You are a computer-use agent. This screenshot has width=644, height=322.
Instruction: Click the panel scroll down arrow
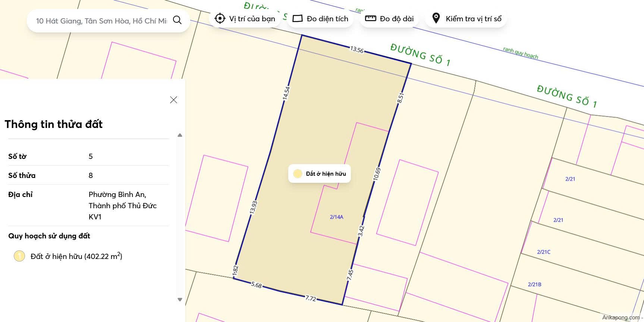pyautogui.click(x=180, y=300)
